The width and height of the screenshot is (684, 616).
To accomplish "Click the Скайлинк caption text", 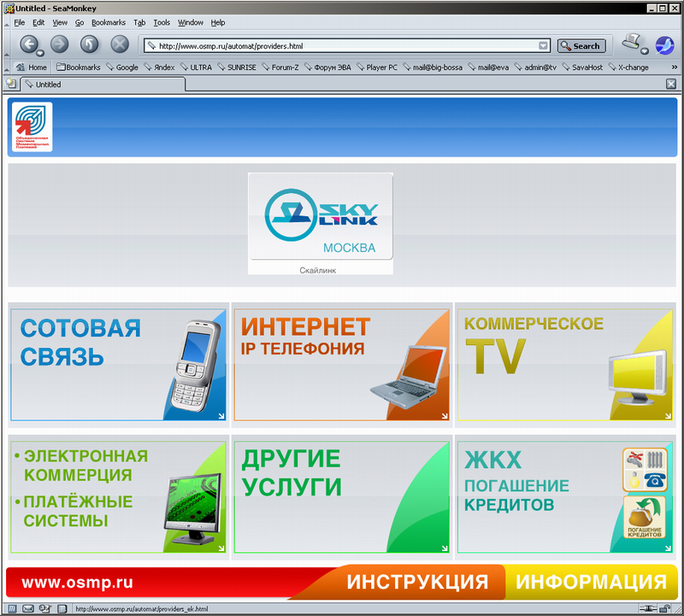I will pyautogui.click(x=317, y=270).
